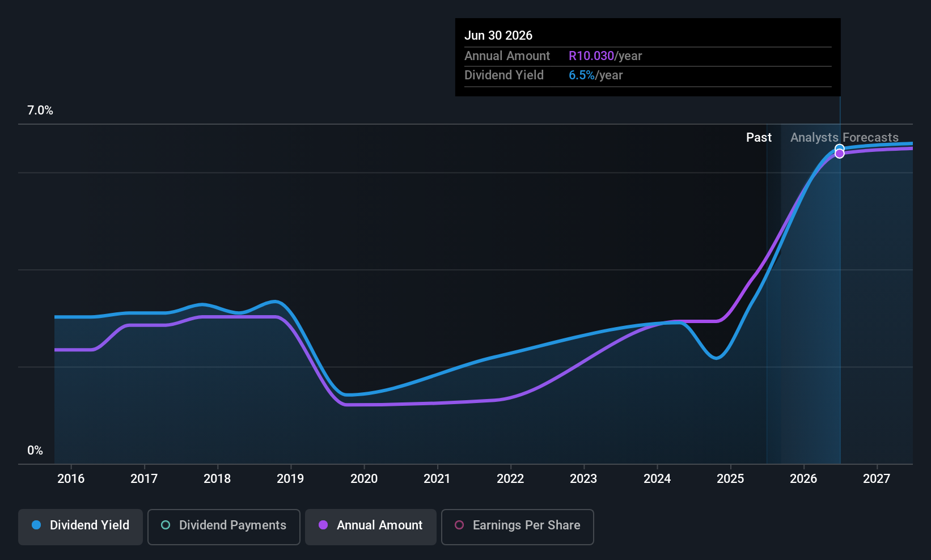The image size is (931, 560).
Task: Click the 7.0% y-axis label
Action: click(x=40, y=111)
